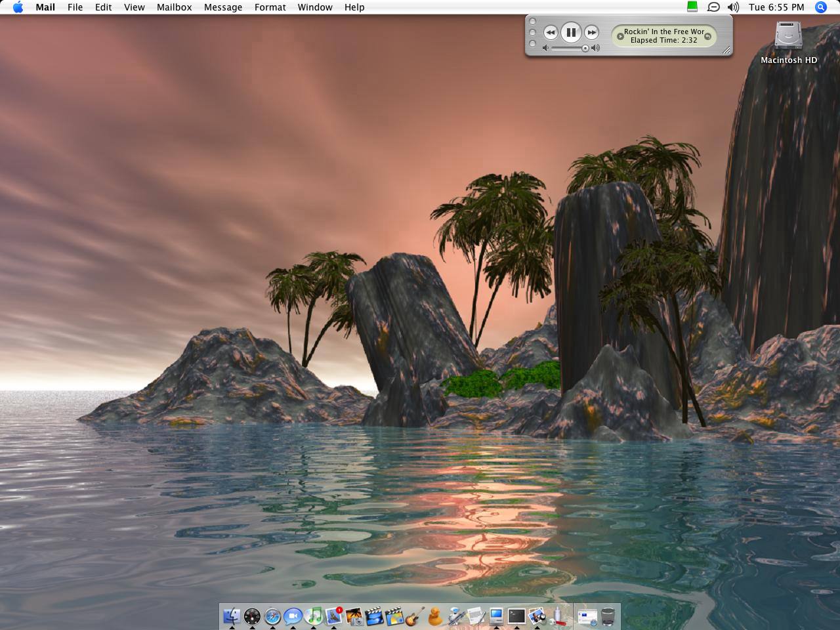Open TextEdit paper-and-pen dock icon
This screenshot has width=840, height=630.
point(476,616)
